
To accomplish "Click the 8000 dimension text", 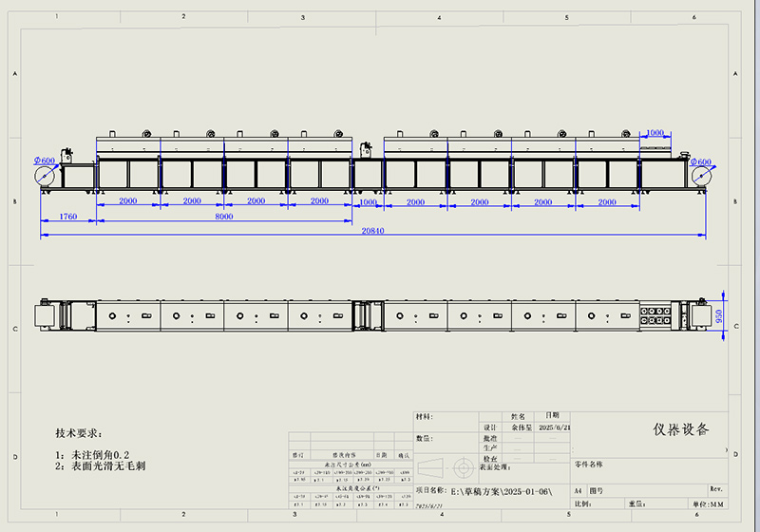I will (x=224, y=217).
